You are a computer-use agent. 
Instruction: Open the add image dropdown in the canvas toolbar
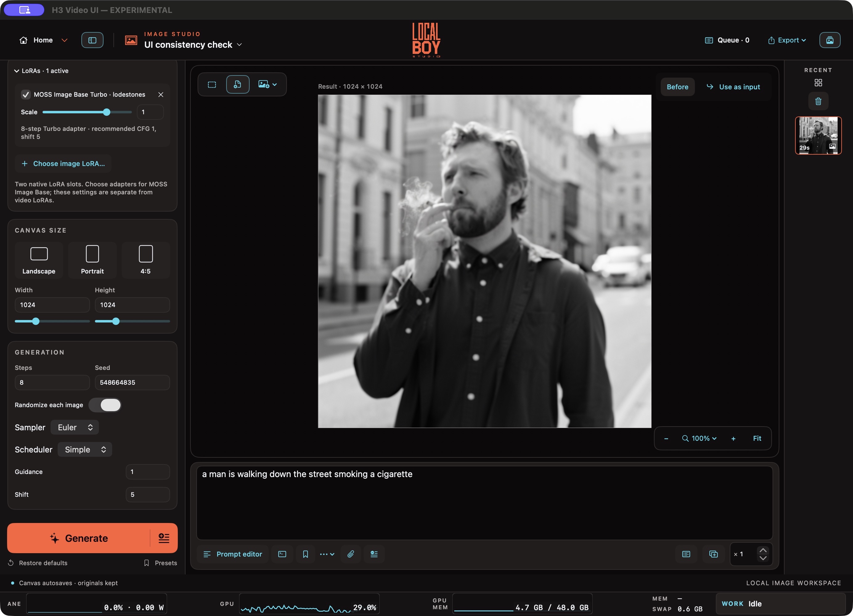pos(267,85)
